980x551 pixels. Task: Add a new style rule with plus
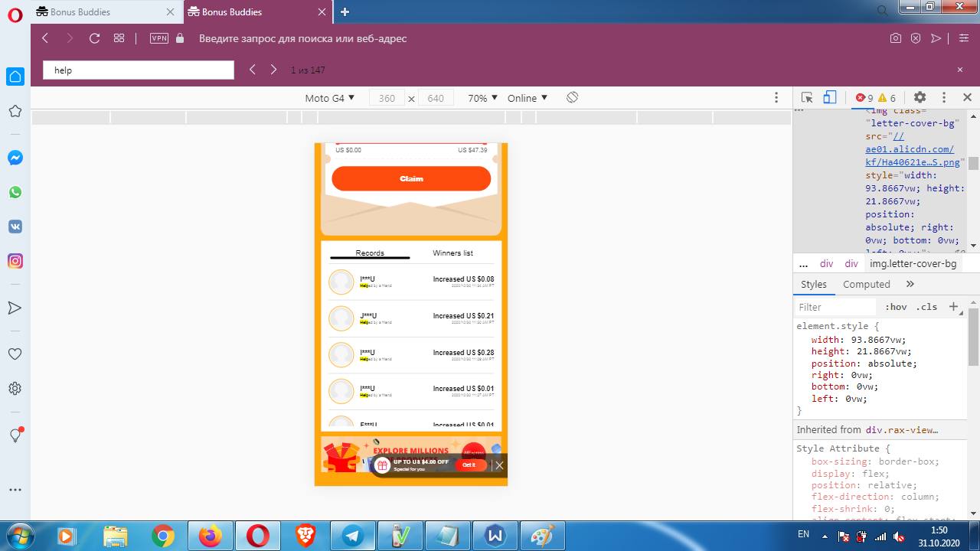(x=954, y=307)
